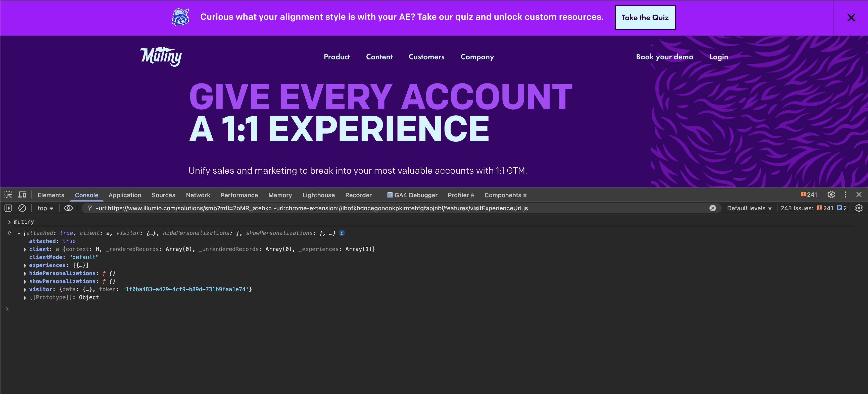Show the console sidebar panel icon
The width and height of the screenshot is (868, 394).
[x=8, y=208]
